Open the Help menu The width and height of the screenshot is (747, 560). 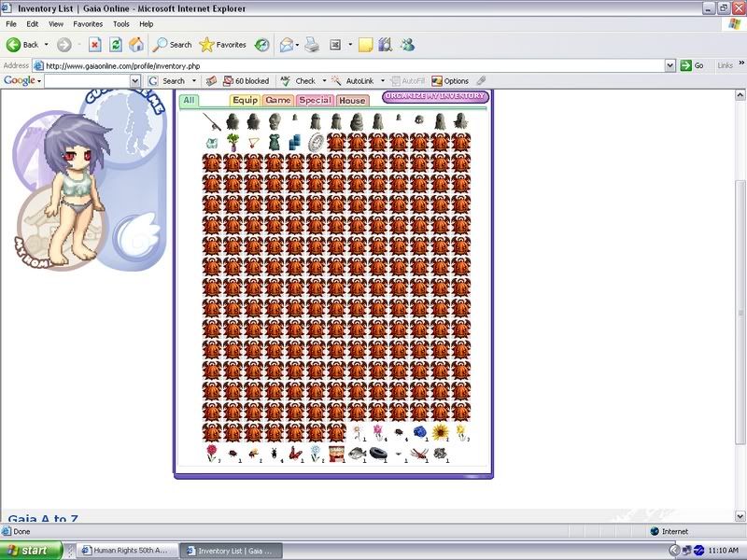[x=147, y=24]
